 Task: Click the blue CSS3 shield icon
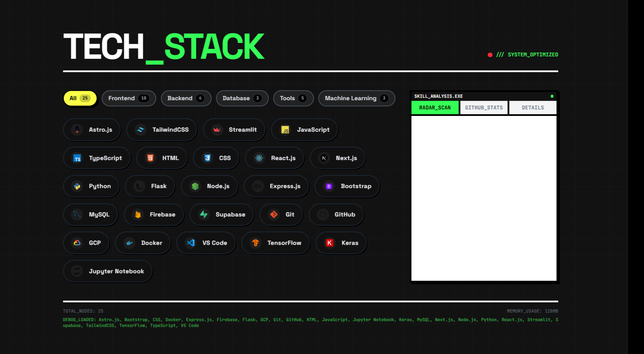[207, 158]
